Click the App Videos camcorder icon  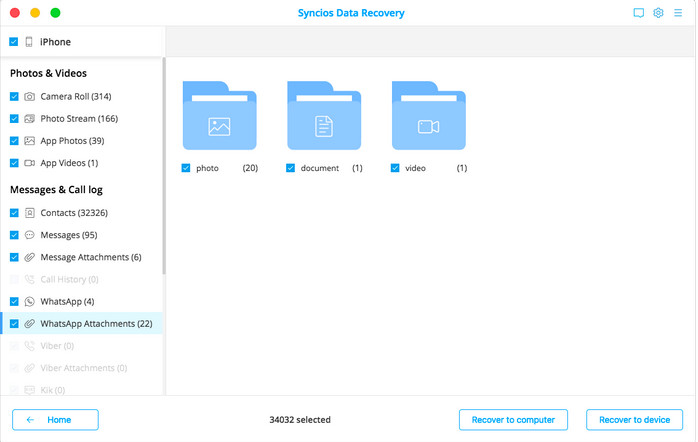pyautogui.click(x=29, y=163)
